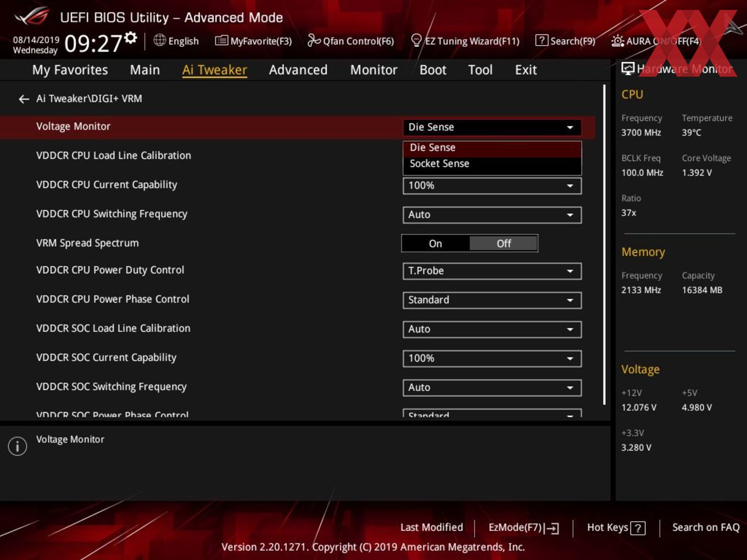Select VDDCR SOC Switching Frequency label
The height and width of the screenshot is (560, 747).
point(112,387)
